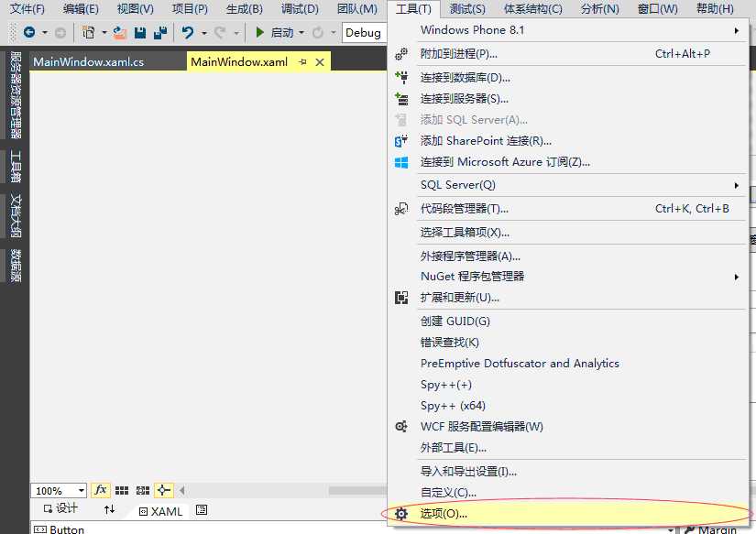Screen dimensions: 756x534
Task: Toggle the snap grid display icon
Action: [122, 491]
